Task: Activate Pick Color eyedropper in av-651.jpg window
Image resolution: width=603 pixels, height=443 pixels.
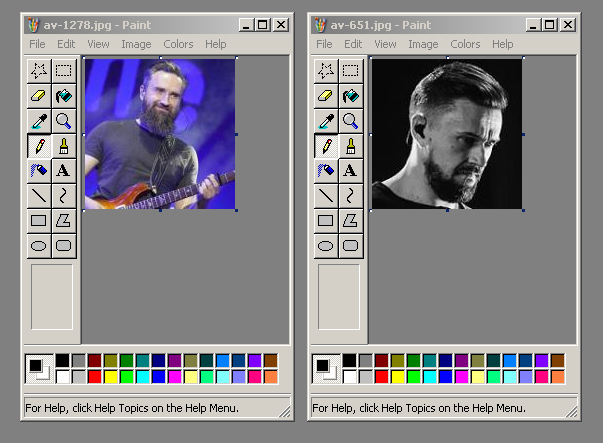Action: tap(326, 121)
